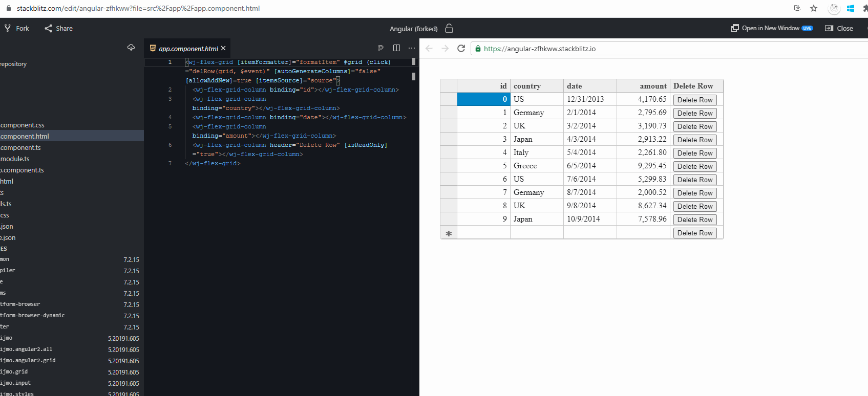
Task: Click Delete Row for Germany 8/7/2014
Action: (x=695, y=193)
